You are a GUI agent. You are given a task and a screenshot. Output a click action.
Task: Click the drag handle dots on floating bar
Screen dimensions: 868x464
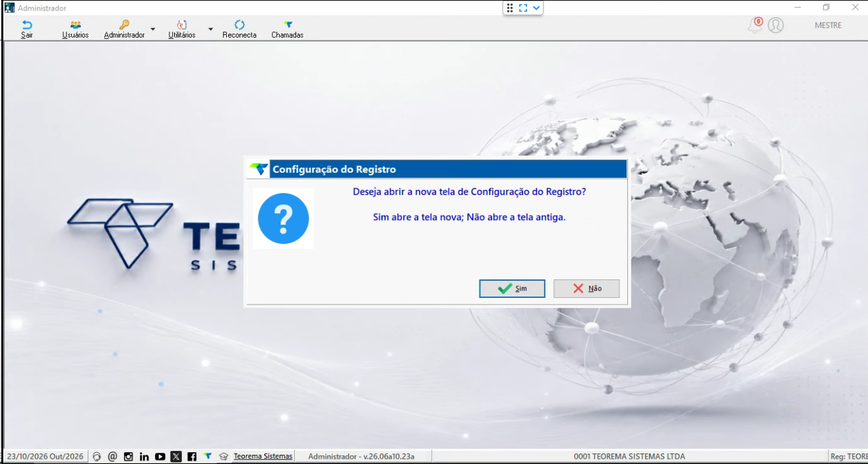510,8
